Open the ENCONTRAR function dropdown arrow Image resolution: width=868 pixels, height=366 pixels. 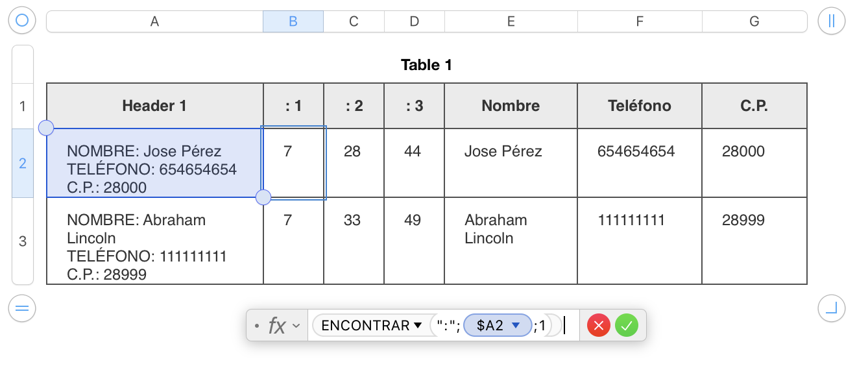pos(418,326)
